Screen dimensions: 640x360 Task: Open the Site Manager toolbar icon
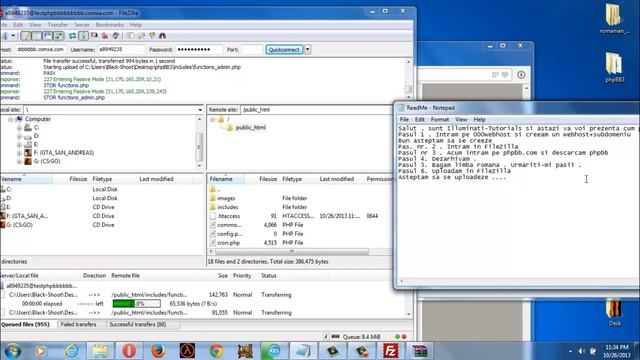[x=5, y=36]
